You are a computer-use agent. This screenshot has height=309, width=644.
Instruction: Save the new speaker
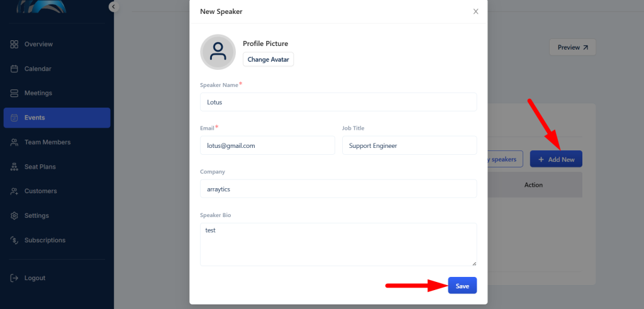(462, 286)
